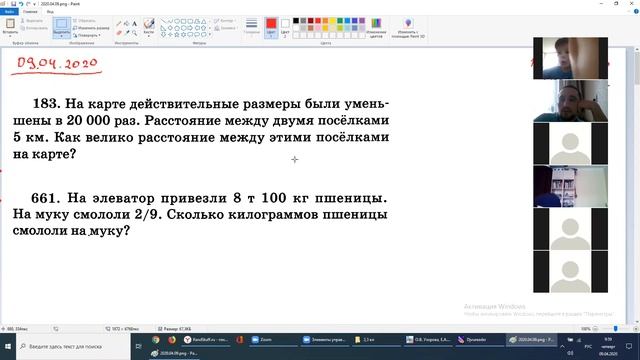This screenshot has height=360, width=640.
Task: Select the Magnifier tool
Action: point(134,32)
